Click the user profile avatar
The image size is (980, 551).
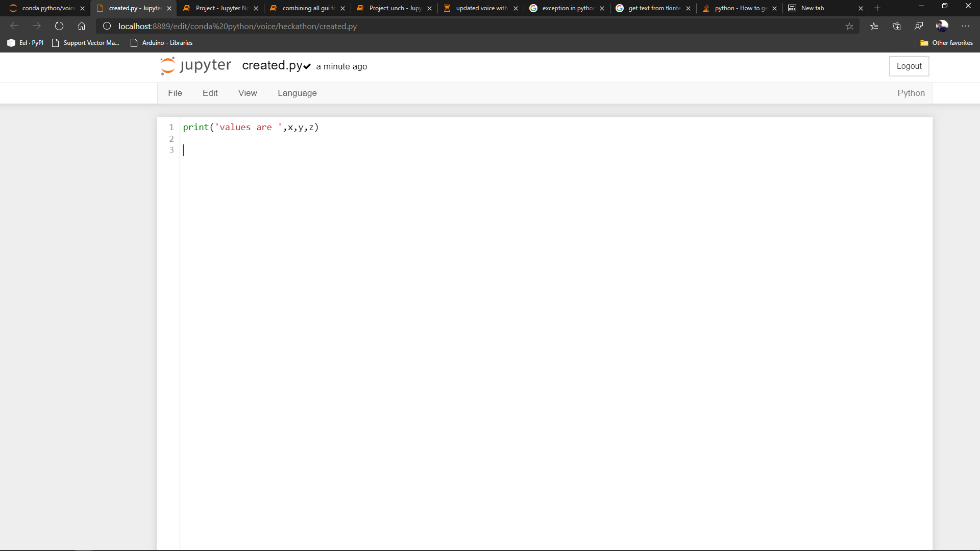pos(942,26)
